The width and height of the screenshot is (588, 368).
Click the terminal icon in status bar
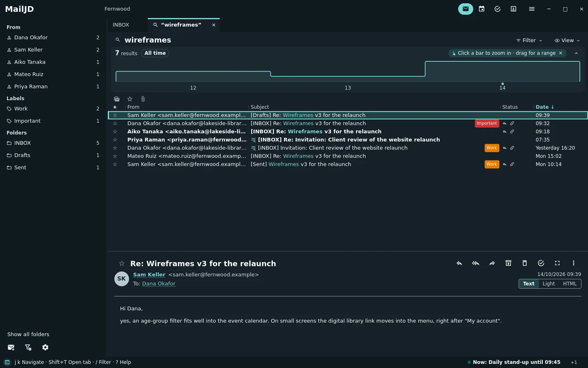(7, 362)
